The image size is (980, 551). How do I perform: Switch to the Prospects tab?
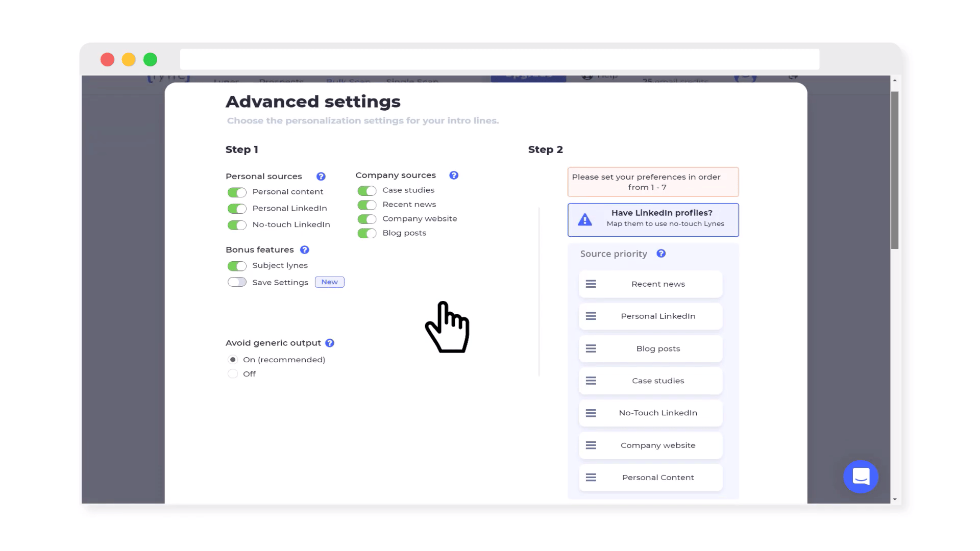point(281,82)
